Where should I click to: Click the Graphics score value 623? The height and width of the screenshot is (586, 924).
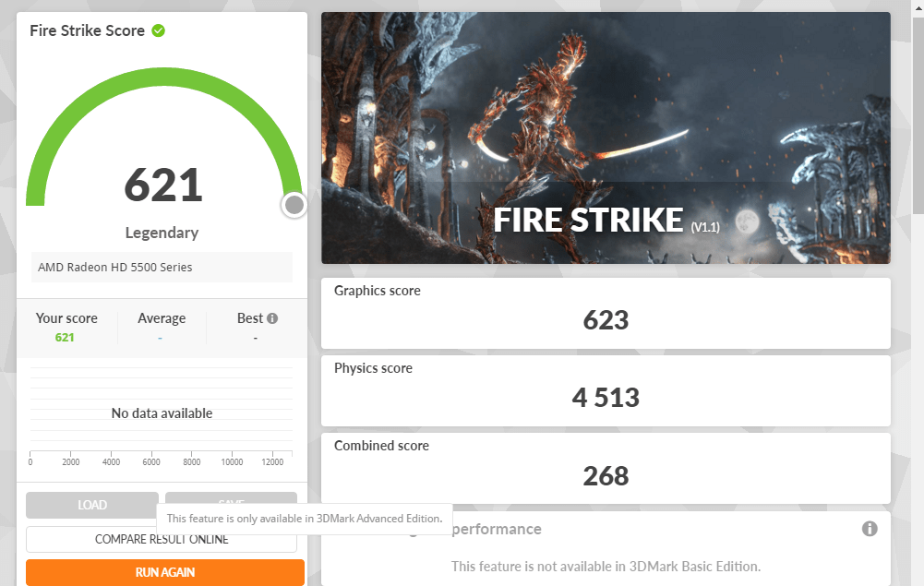[x=606, y=320]
